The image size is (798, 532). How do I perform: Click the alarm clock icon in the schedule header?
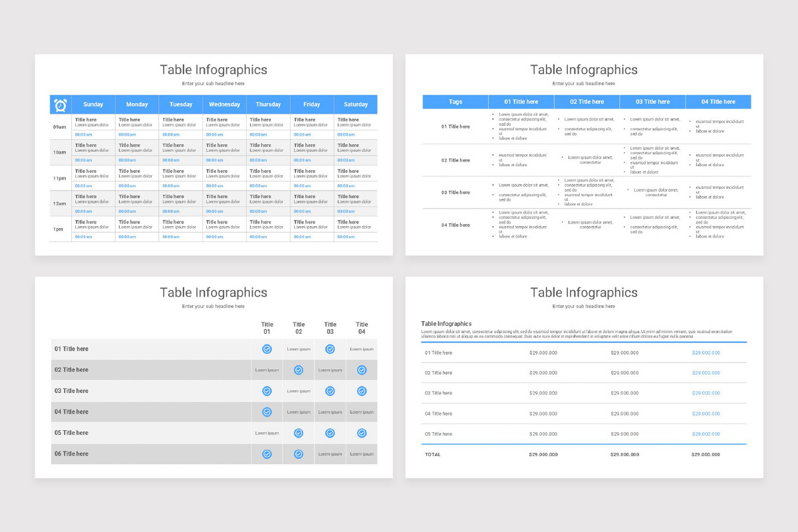(x=60, y=104)
